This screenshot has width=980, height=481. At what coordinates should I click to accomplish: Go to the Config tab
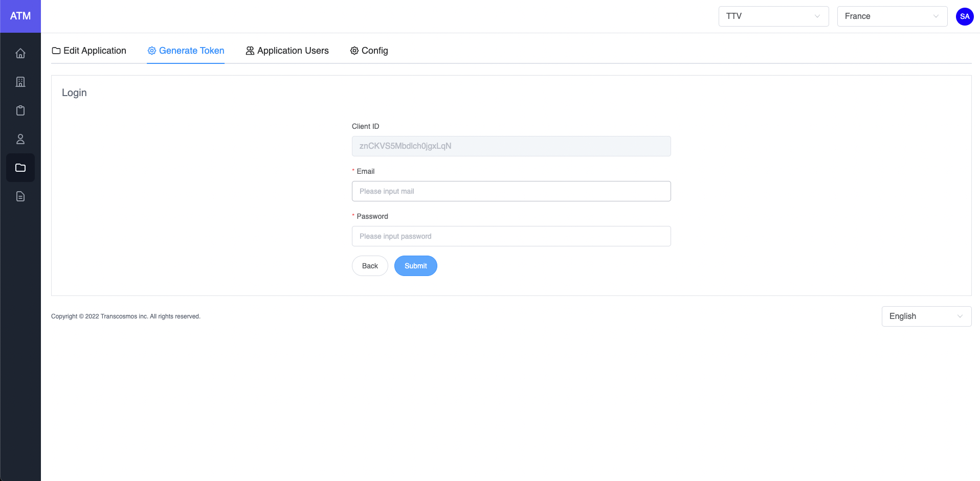(x=369, y=51)
